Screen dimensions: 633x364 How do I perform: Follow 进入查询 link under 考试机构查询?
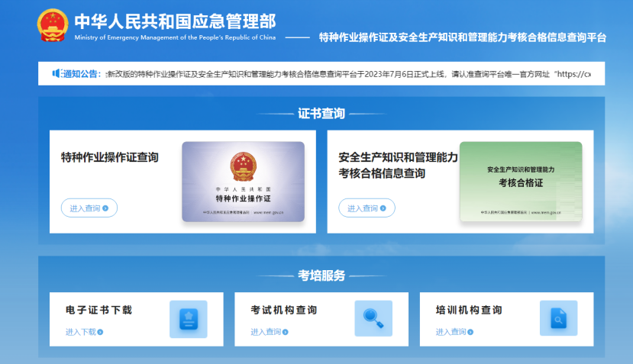click(x=266, y=332)
